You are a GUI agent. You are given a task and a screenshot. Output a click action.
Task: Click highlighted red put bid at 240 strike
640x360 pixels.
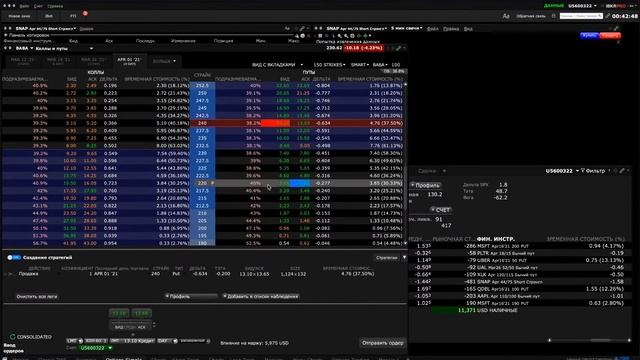[x=276, y=123]
